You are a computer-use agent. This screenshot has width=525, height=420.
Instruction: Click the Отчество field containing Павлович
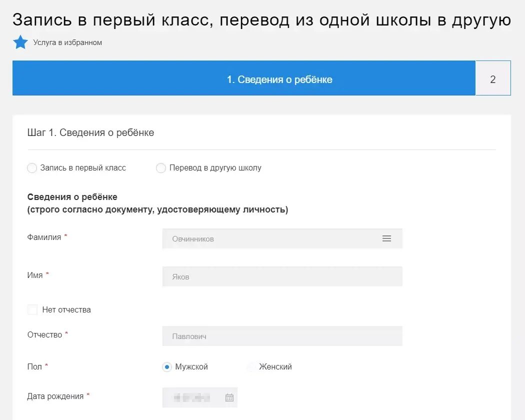pyautogui.click(x=282, y=336)
